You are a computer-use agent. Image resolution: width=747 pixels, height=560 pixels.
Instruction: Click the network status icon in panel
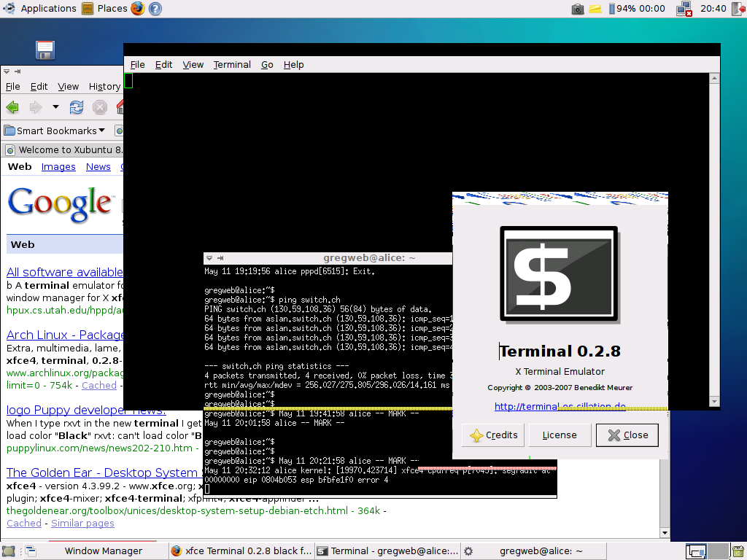click(x=684, y=9)
